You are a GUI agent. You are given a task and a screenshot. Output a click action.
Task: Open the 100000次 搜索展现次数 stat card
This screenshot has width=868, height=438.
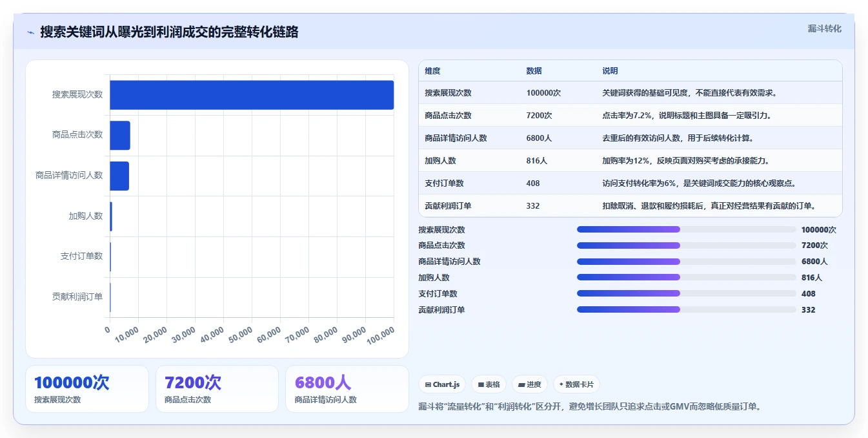[x=87, y=389]
